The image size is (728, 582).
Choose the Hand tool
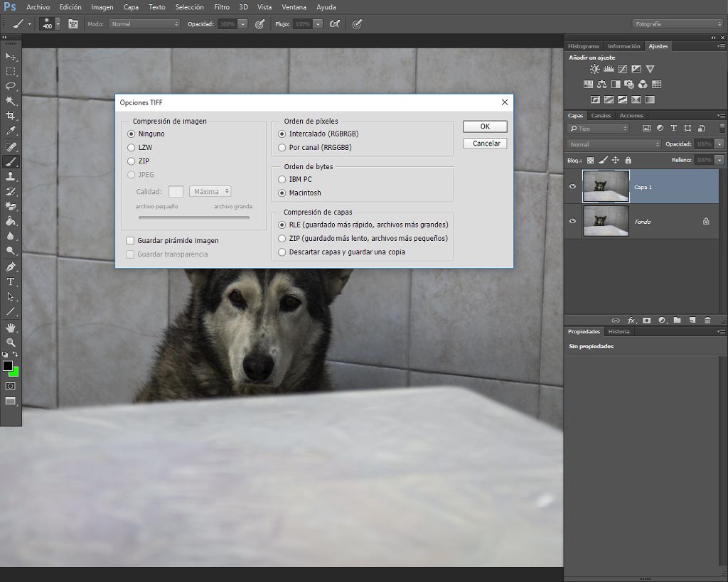10,328
